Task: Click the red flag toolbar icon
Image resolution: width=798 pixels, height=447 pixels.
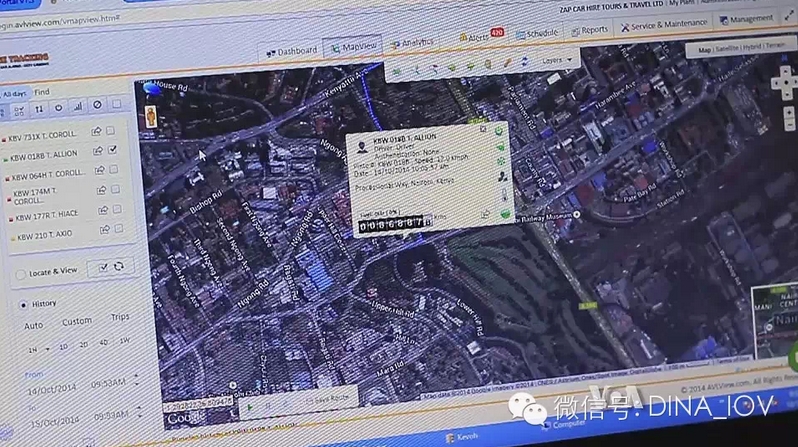Action: coord(435,69)
